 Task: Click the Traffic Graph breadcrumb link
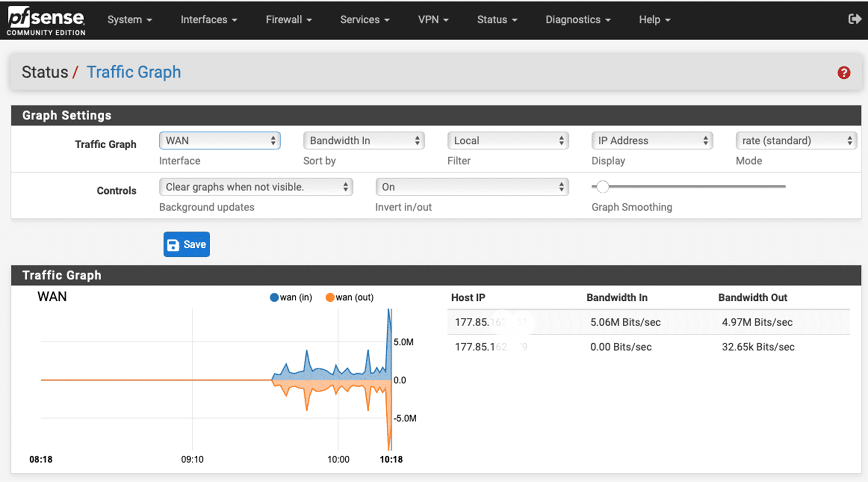pyautogui.click(x=134, y=72)
